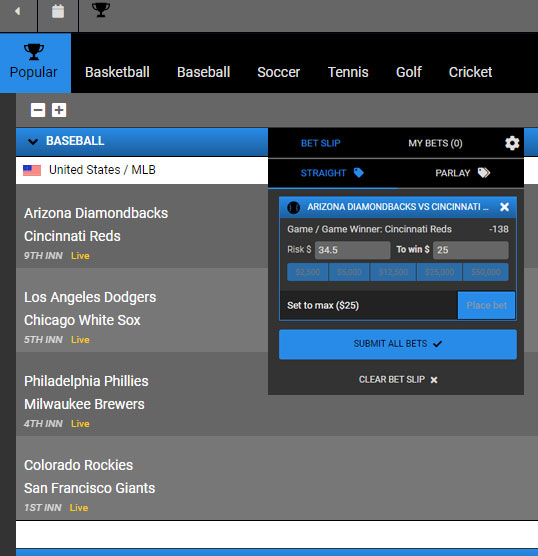Select Arizona Diamondbacks team name
538x556 pixels.
(x=96, y=213)
